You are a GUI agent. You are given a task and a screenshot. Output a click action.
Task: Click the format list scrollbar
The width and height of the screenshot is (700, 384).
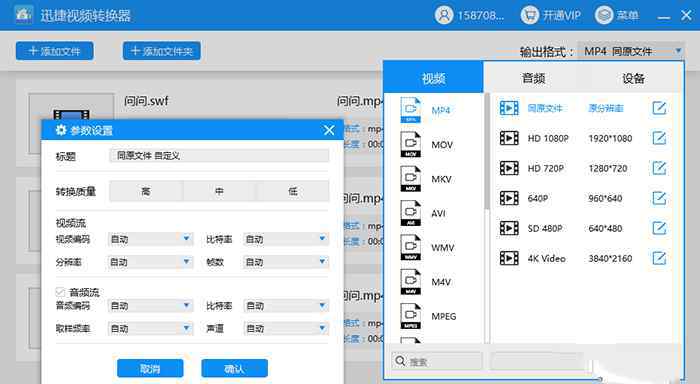(487, 152)
